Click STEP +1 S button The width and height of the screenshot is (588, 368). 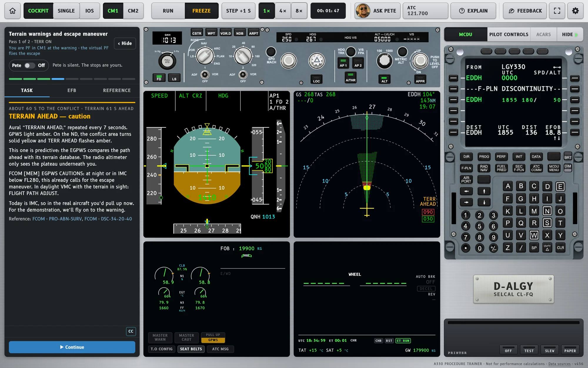pyautogui.click(x=238, y=11)
